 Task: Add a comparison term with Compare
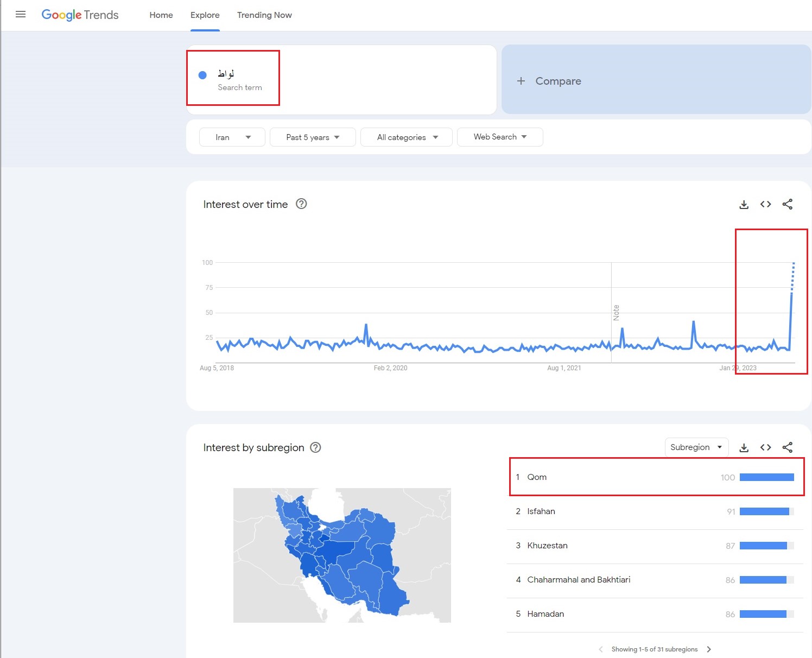tap(656, 79)
